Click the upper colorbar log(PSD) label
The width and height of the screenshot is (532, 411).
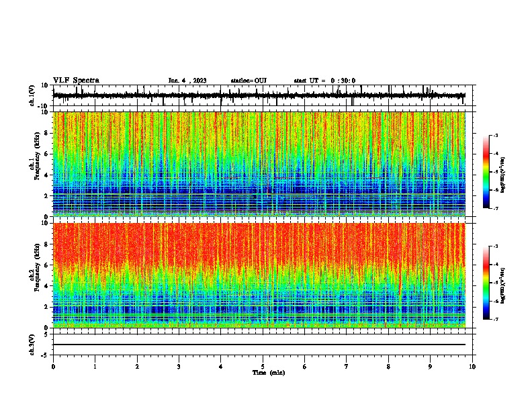click(503, 175)
